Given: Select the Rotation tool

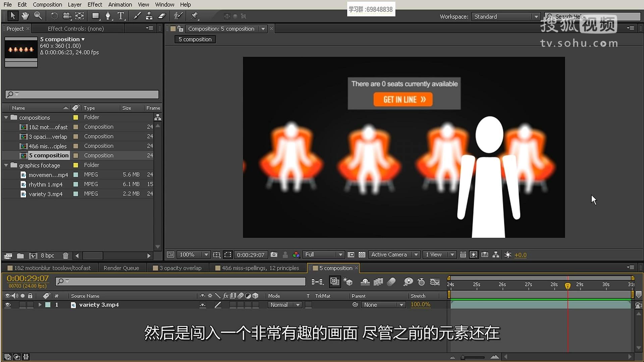Looking at the screenshot, I should 54,16.
